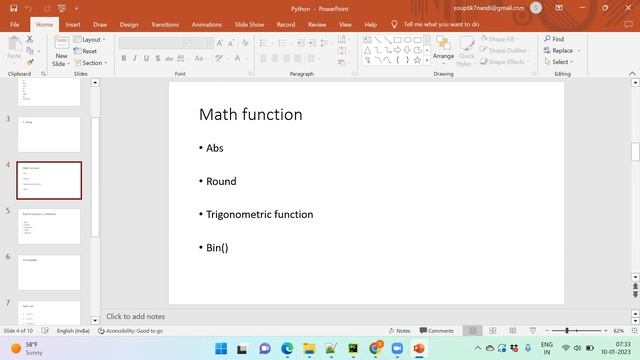Click the Clear All Formatting icon
The image size is (640, 360).
coord(245,43)
